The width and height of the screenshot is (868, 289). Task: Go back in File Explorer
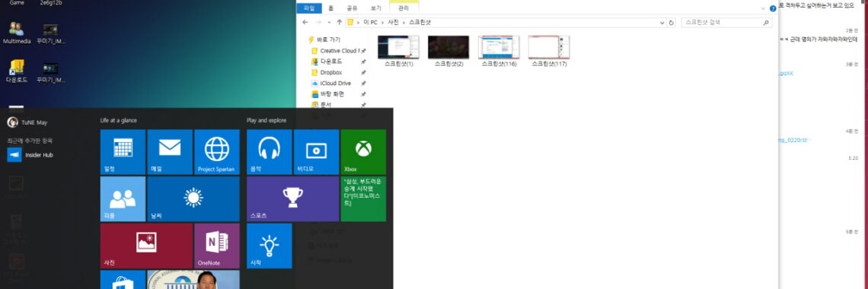point(305,23)
